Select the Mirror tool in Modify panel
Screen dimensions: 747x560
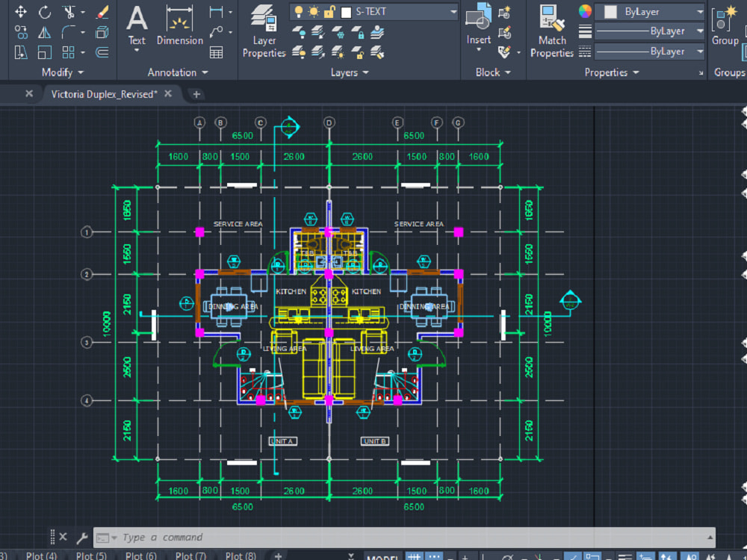click(44, 31)
